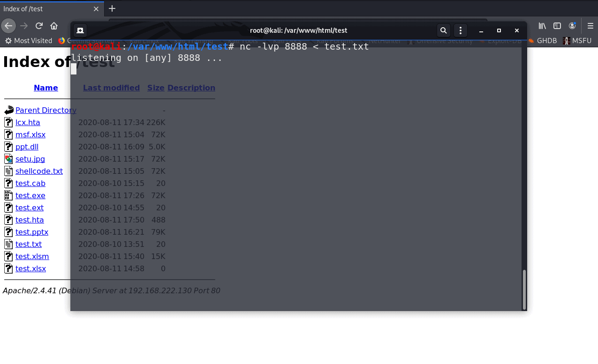Viewport: 598px width, 364px height.
Task: Click the unknown-file icon beside test.pptx
Action: click(x=8, y=232)
